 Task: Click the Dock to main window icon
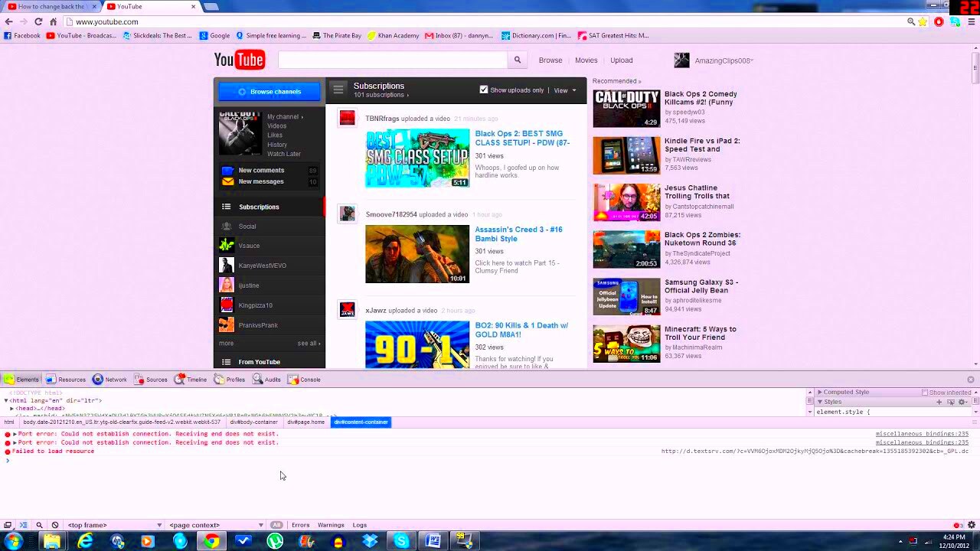(8, 525)
